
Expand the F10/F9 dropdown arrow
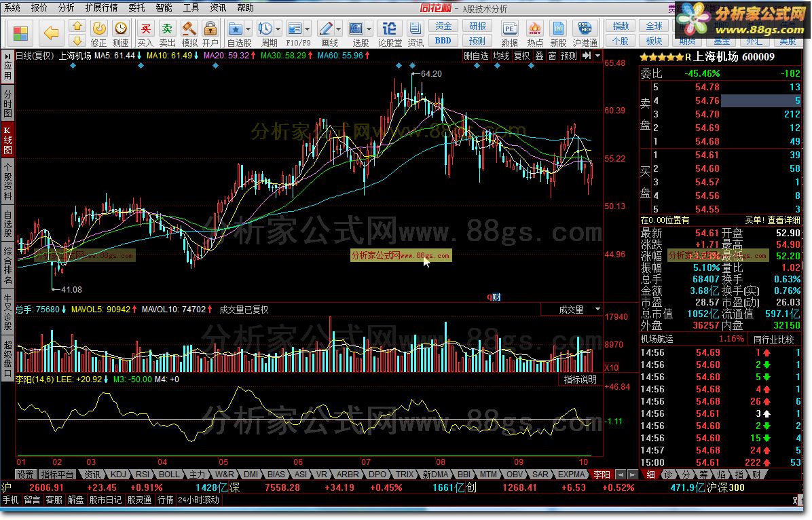307,29
